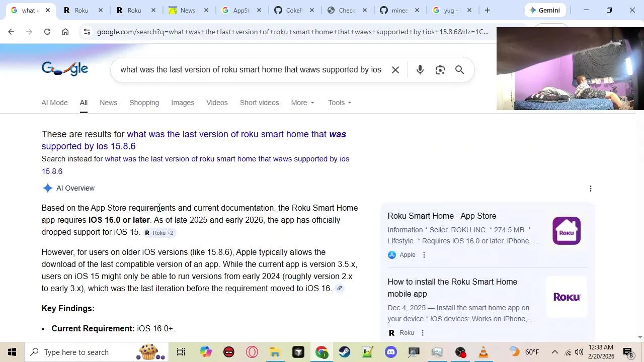Open the Roku logo thumbnail

(567, 297)
